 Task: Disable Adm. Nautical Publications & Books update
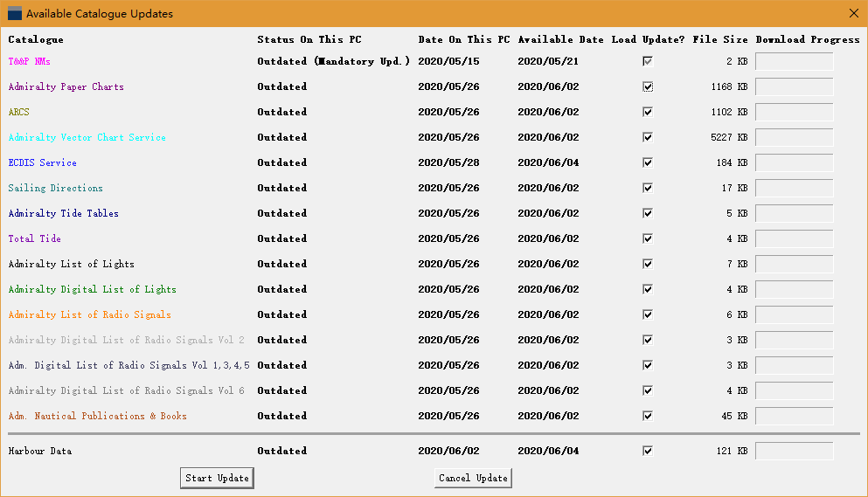(648, 416)
